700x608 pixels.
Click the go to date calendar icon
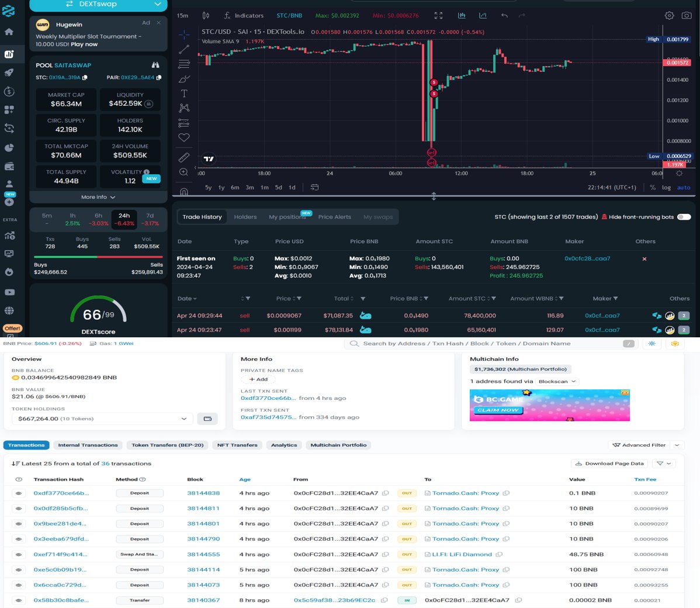pos(315,187)
